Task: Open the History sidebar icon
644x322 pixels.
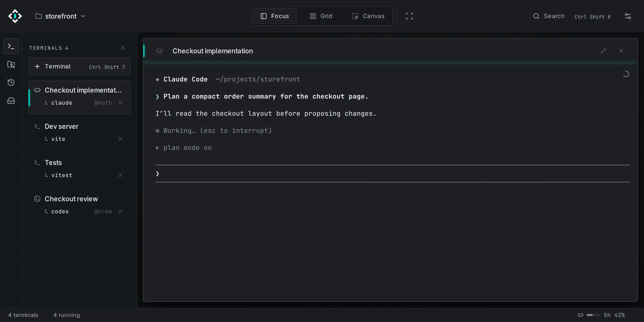Action: click(x=11, y=83)
